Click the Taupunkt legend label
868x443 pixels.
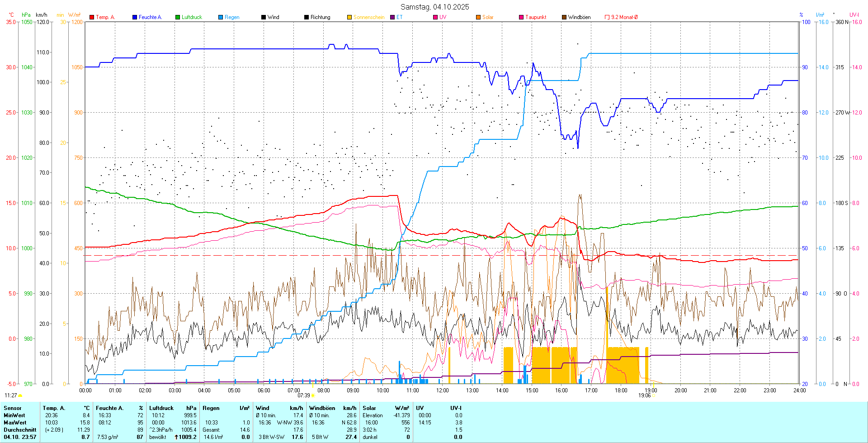tap(536, 17)
